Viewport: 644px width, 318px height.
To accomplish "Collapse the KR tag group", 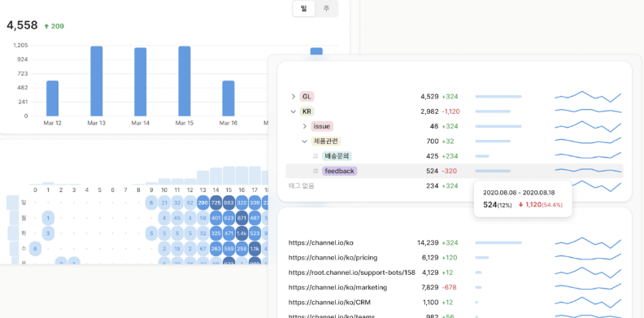I will click(294, 111).
